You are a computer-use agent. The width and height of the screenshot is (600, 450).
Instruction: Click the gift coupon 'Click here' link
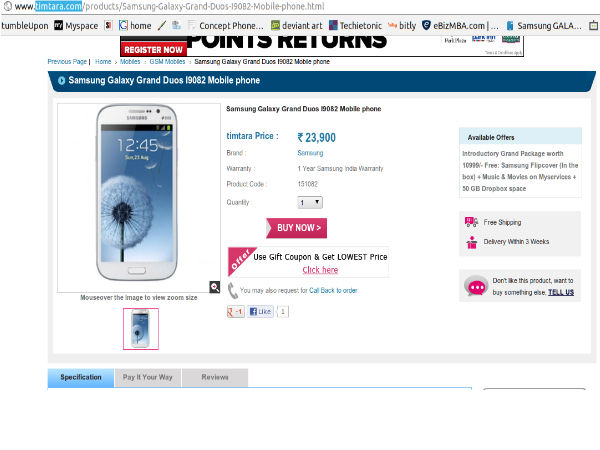pyautogui.click(x=320, y=270)
